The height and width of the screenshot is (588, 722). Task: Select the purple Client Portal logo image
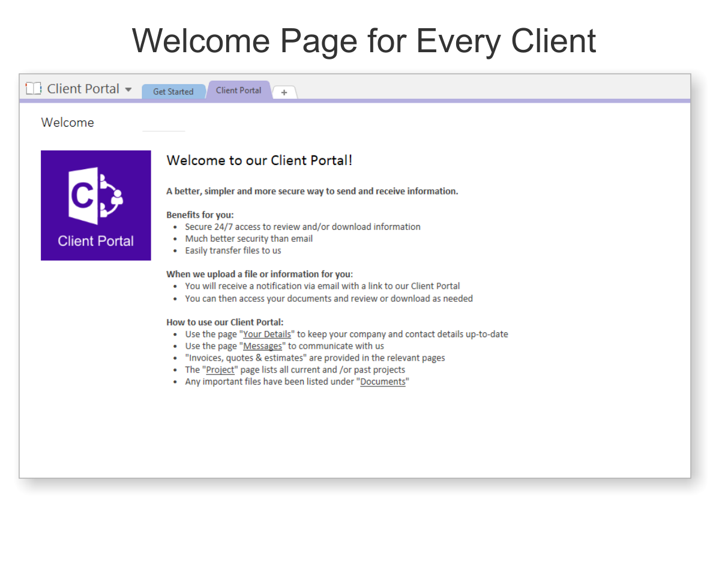pyautogui.click(x=96, y=205)
